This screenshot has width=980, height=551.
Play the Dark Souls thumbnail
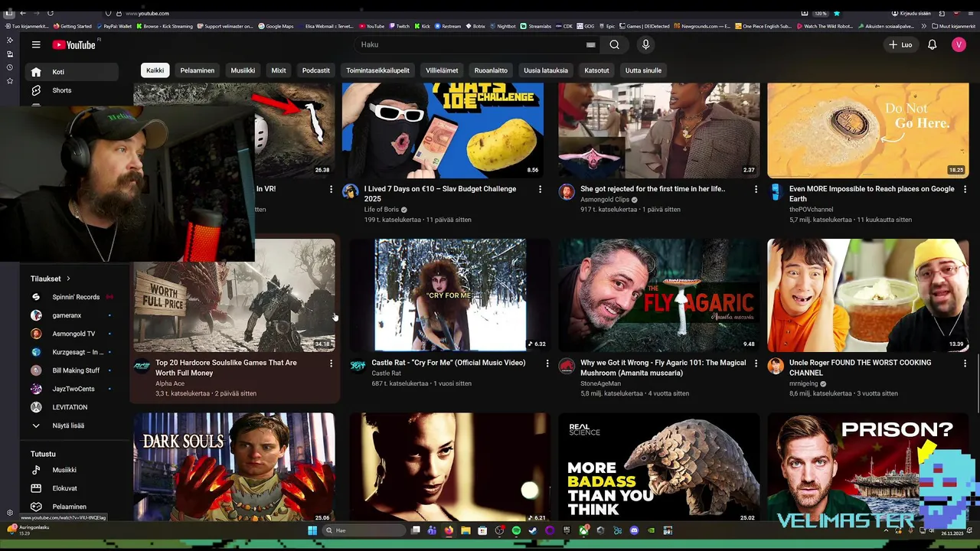point(234,468)
